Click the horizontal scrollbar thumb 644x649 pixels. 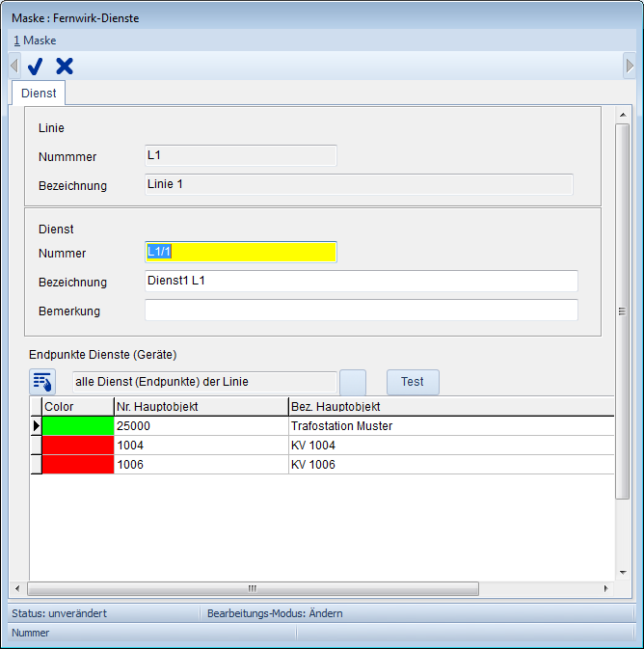tap(253, 588)
